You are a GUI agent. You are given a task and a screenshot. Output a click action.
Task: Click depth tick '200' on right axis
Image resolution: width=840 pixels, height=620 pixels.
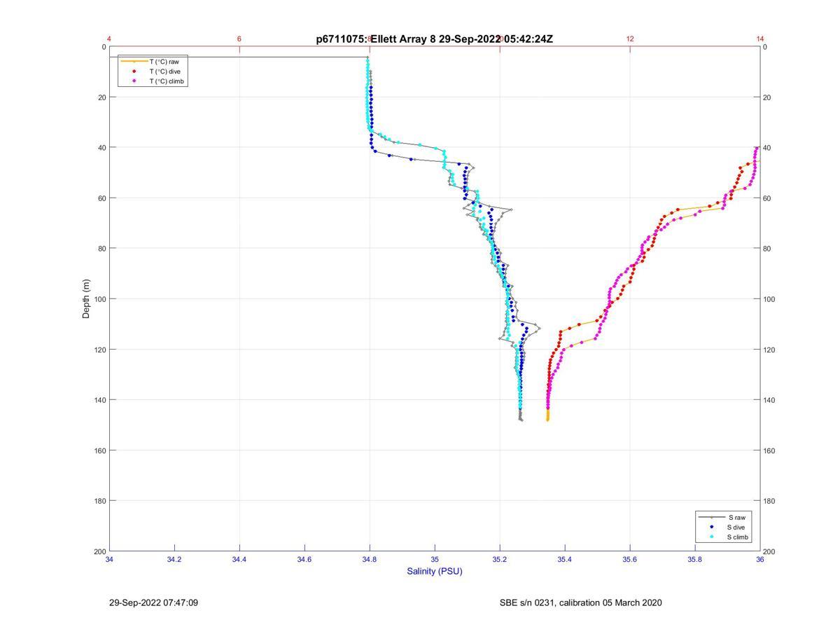point(770,551)
